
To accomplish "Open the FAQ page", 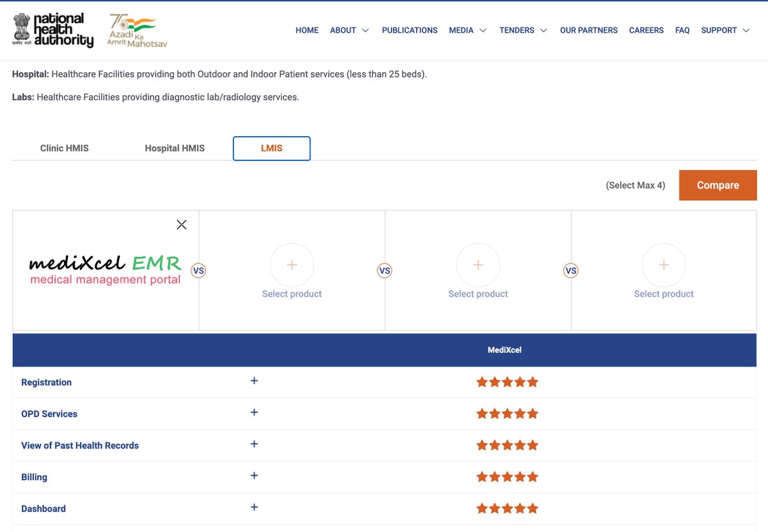I will [x=682, y=30].
